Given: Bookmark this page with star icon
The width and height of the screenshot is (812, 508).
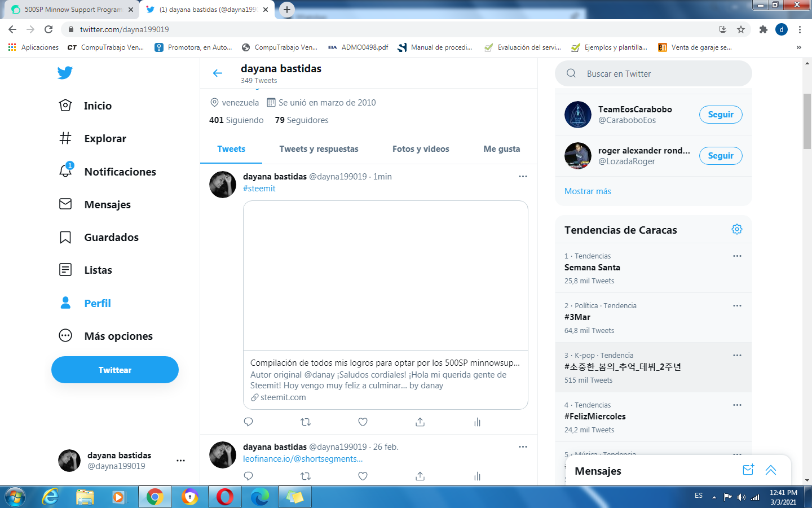Looking at the screenshot, I should point(741,29).
